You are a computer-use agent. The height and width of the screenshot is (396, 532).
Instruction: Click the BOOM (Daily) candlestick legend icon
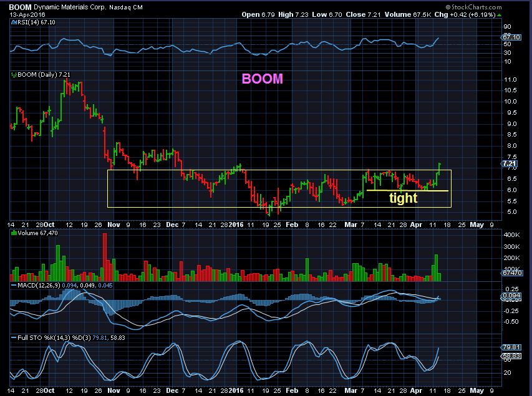(x=14, y=75)
